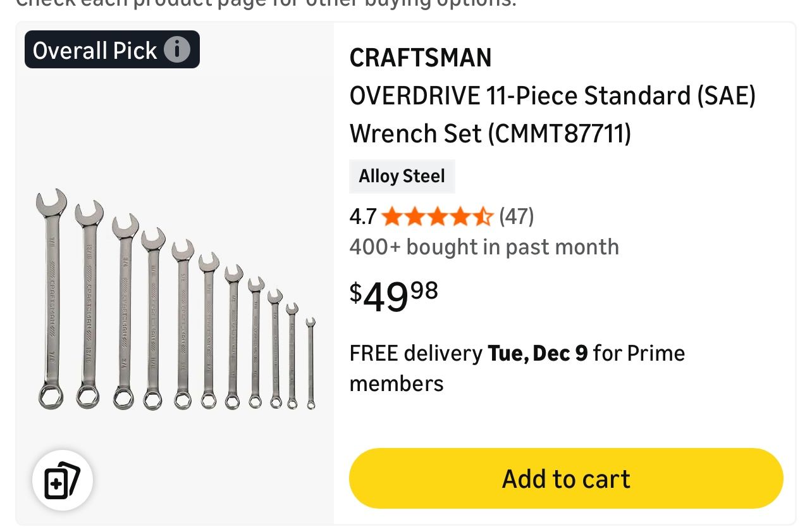812x529 pixels.
Task: Click the add-to-comparison icon on the image
Action: tap(63, 480)
